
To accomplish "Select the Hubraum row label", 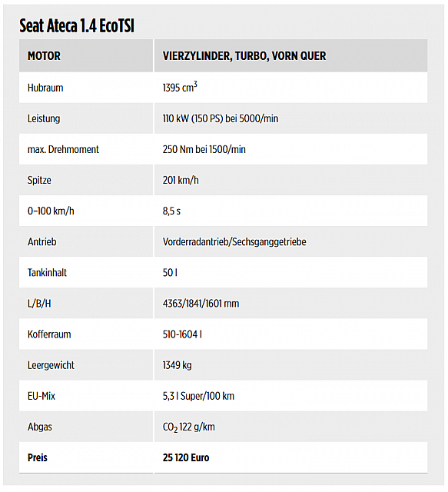I will point(45,88).
